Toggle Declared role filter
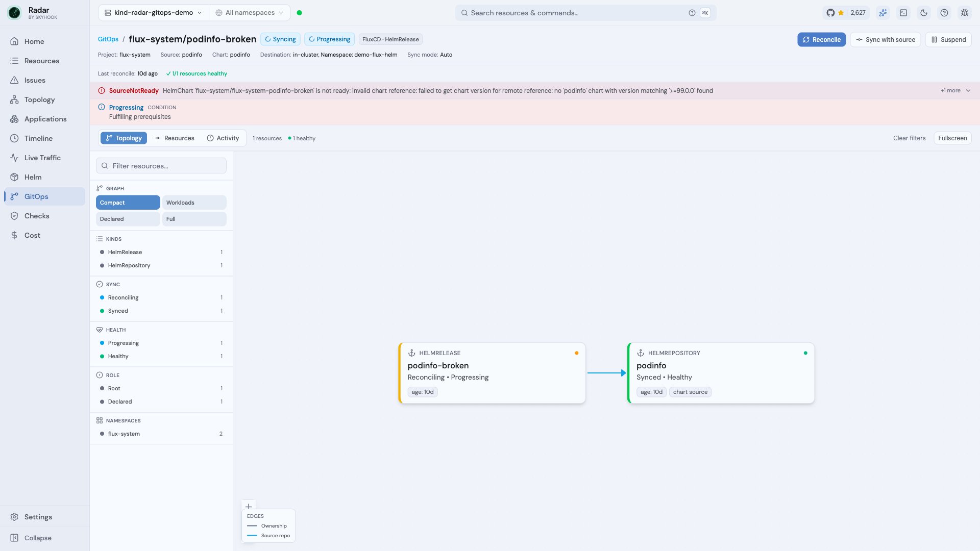Screen dimensions: 980x551 [161, 402]
